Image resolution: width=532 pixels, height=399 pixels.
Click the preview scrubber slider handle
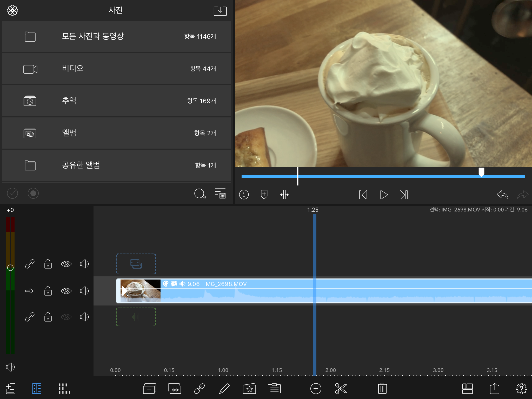[x=481, y=172]
